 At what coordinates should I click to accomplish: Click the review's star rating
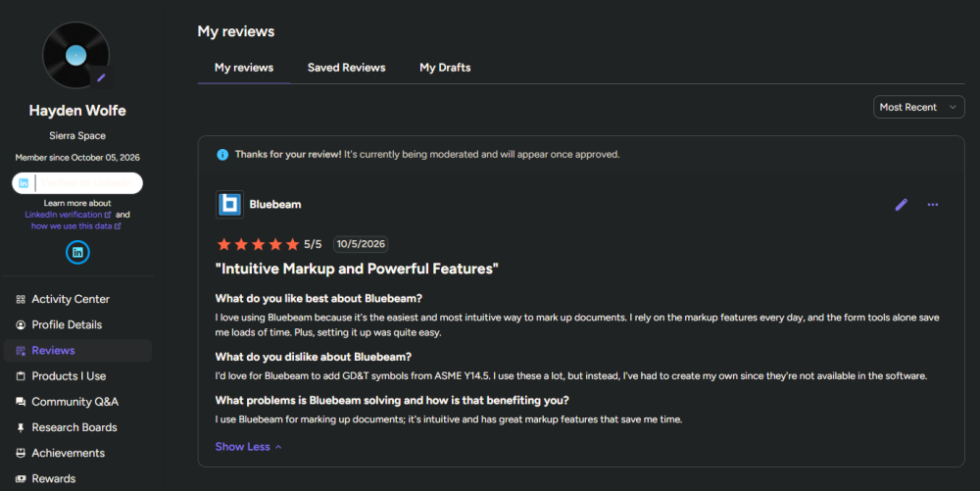(x=258, y=244)
